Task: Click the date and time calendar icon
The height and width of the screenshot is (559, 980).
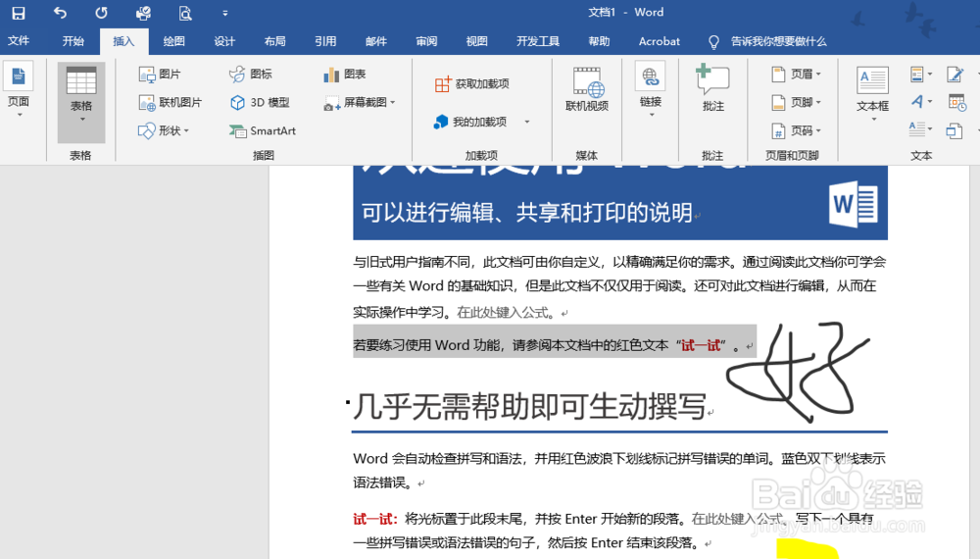Action: coord(956,102)
